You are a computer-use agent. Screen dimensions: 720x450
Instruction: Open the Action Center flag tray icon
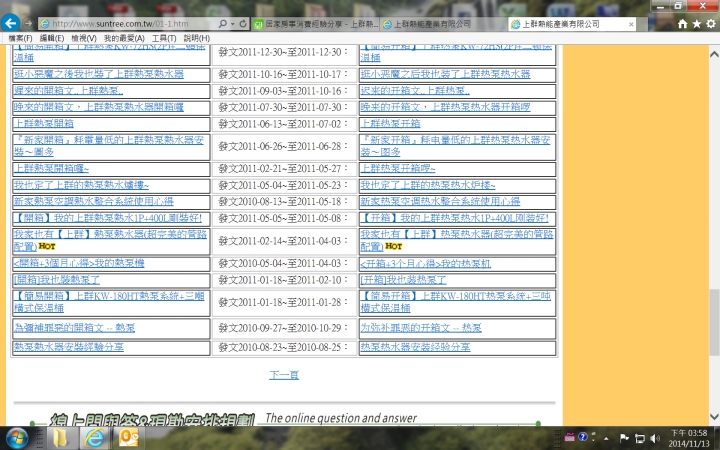click(624, 438)
